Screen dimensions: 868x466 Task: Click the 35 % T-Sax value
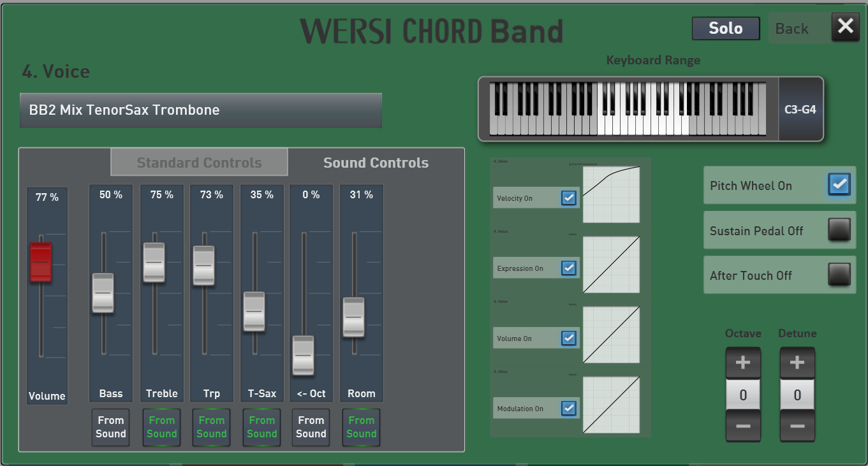click(x=261, y=195)
